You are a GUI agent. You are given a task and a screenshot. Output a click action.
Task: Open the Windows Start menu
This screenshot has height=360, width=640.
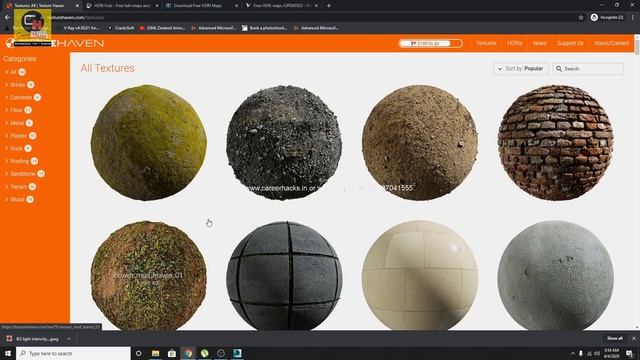tap(8, 353)
